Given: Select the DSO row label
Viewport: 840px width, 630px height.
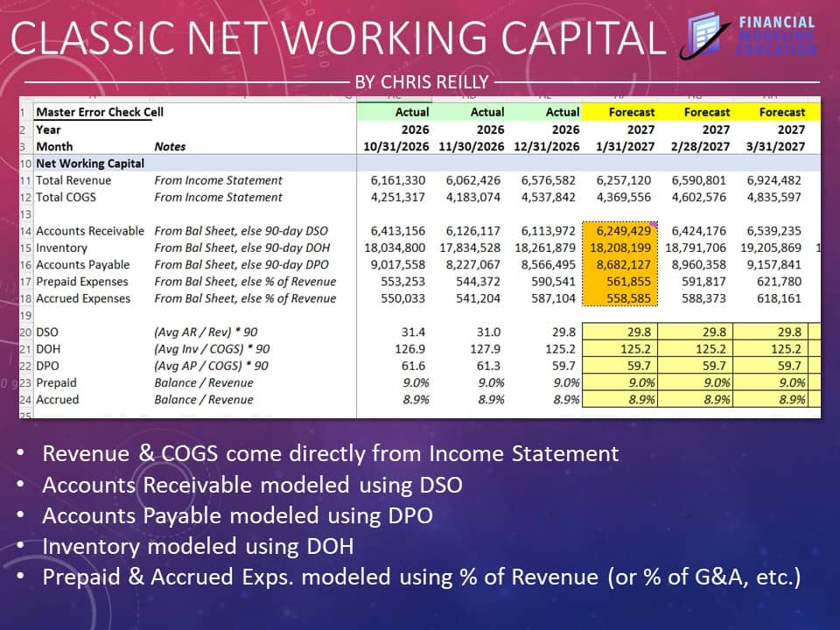Looking at the screenshot, I should pos(47,332).
